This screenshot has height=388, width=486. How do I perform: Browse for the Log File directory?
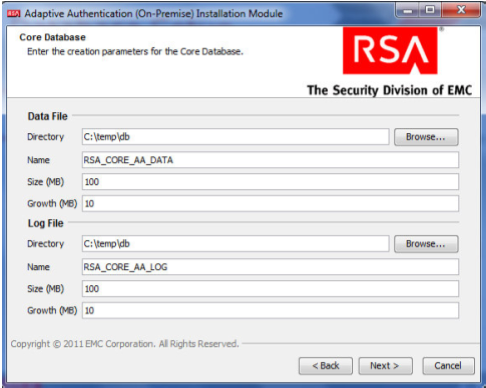[426, 244]
